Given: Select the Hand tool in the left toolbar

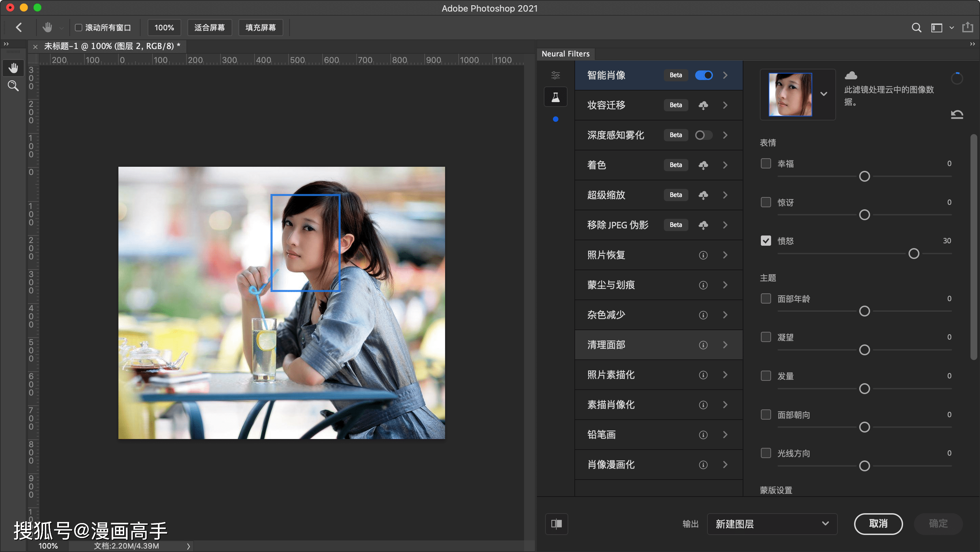Looking at the screenshot, I should point(13,68).
